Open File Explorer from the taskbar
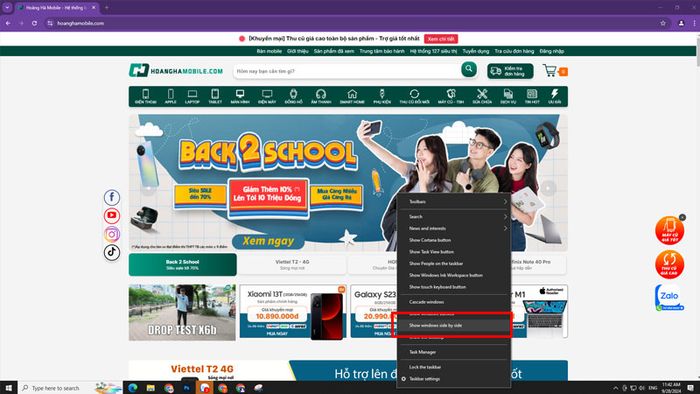 150,388
